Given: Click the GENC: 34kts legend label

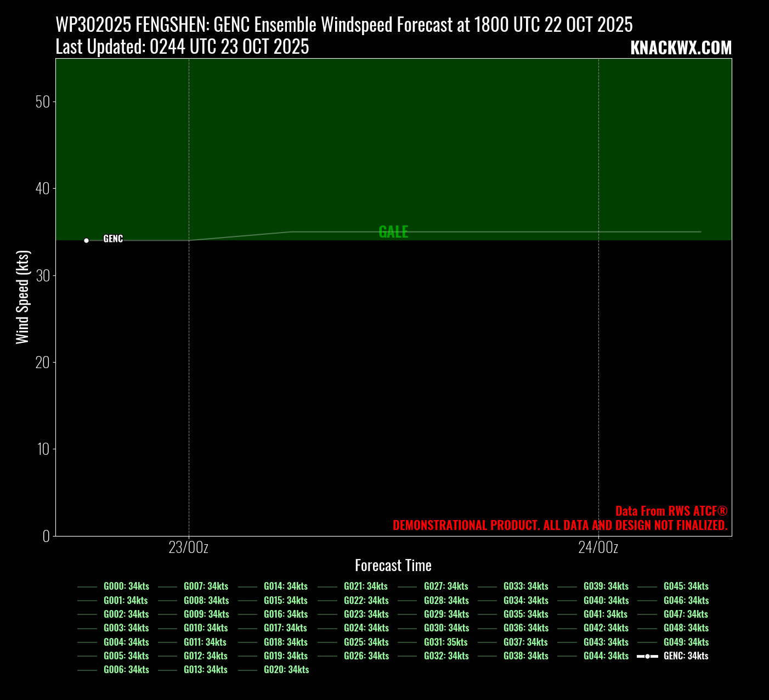Looking at the screenshot, I should 686,656.
